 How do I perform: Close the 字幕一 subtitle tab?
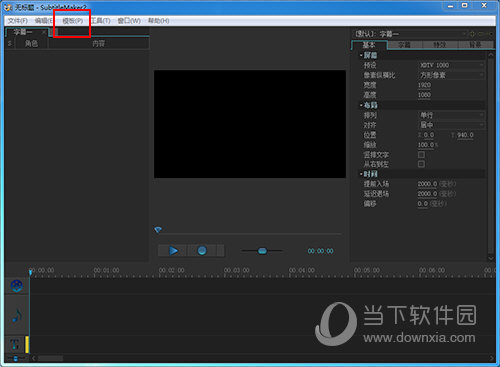coord(44,32)
